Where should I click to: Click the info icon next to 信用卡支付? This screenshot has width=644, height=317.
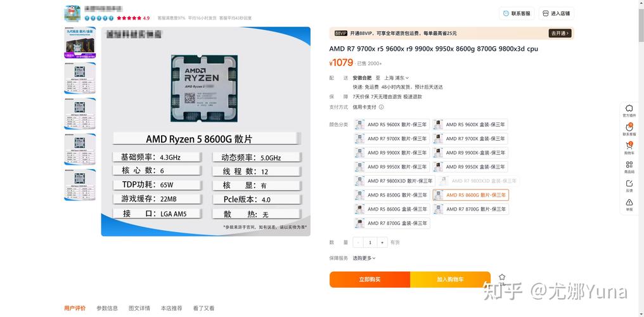pyautogui.click(x=381, y=107)
